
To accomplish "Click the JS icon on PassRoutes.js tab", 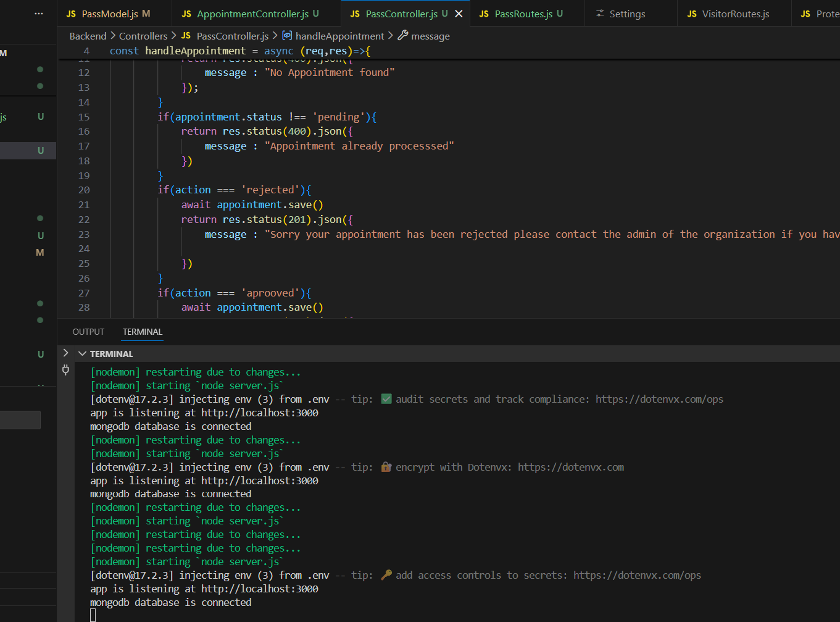I will point(484,14).
